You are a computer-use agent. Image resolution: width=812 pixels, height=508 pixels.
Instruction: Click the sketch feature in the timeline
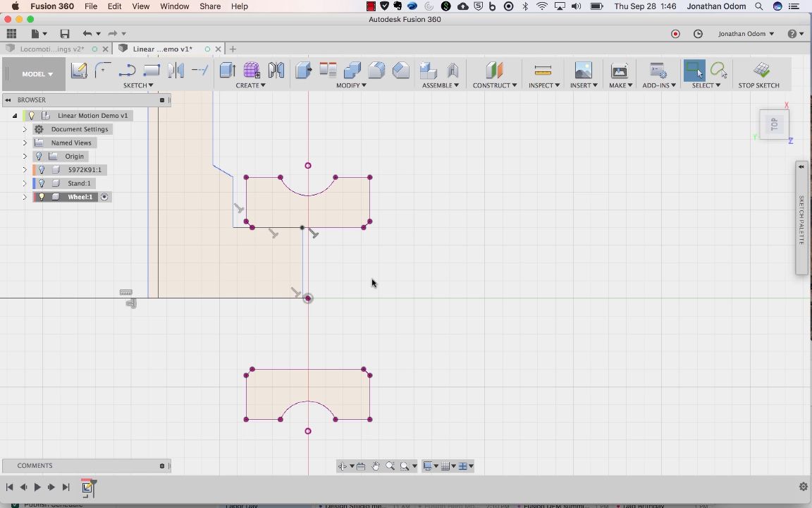[x=87, y=488]
